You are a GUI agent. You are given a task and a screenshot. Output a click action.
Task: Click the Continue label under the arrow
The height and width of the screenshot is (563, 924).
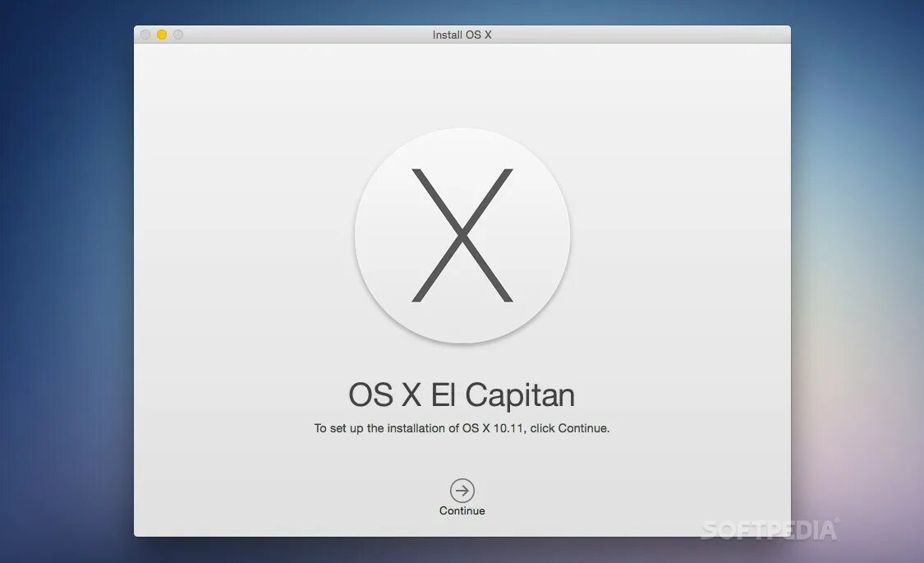(x=462, y=510)
